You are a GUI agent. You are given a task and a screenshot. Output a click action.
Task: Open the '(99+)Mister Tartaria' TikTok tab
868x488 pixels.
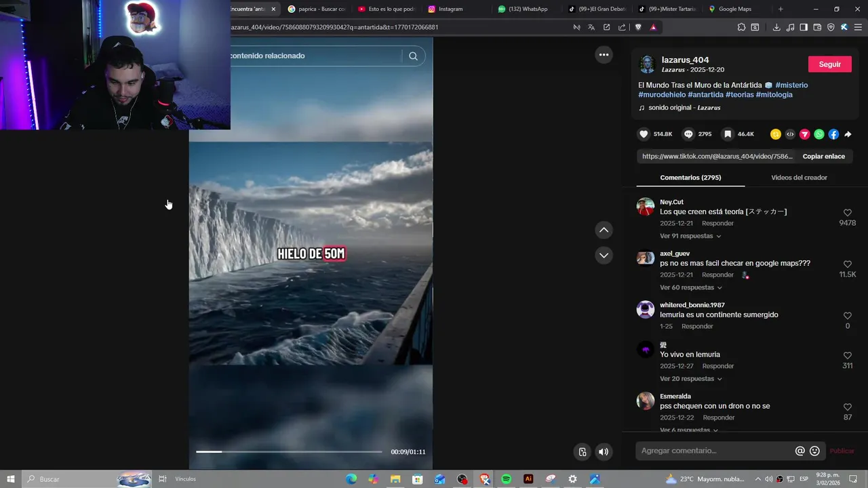pyautogui.click(x=668, y=9)
